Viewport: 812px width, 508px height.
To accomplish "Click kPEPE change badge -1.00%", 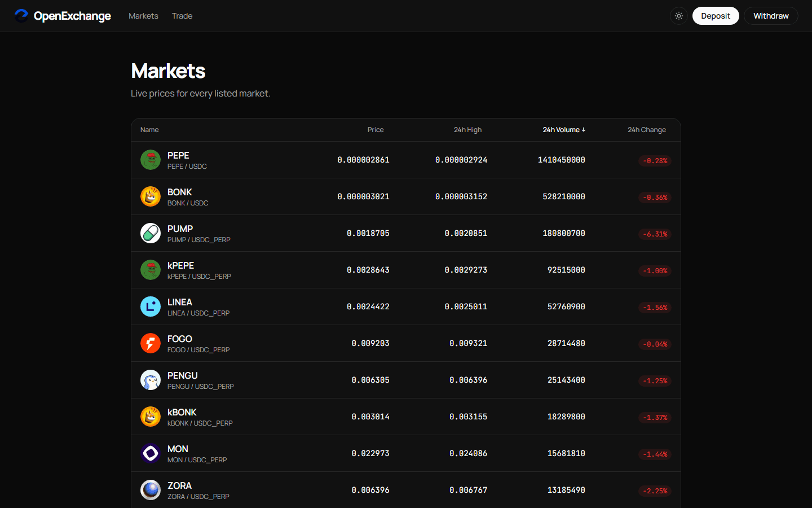I will [655, 271].
